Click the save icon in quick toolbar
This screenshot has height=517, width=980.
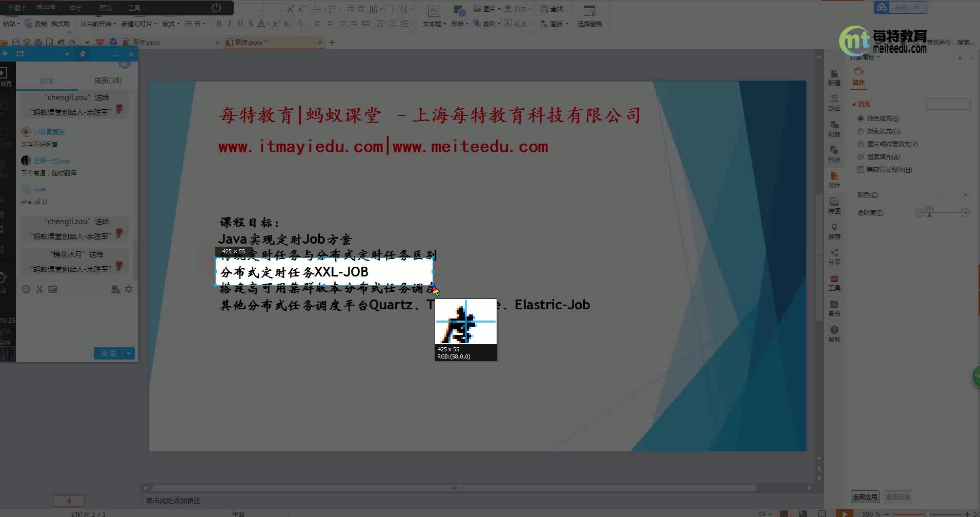[x=16, y=42]
